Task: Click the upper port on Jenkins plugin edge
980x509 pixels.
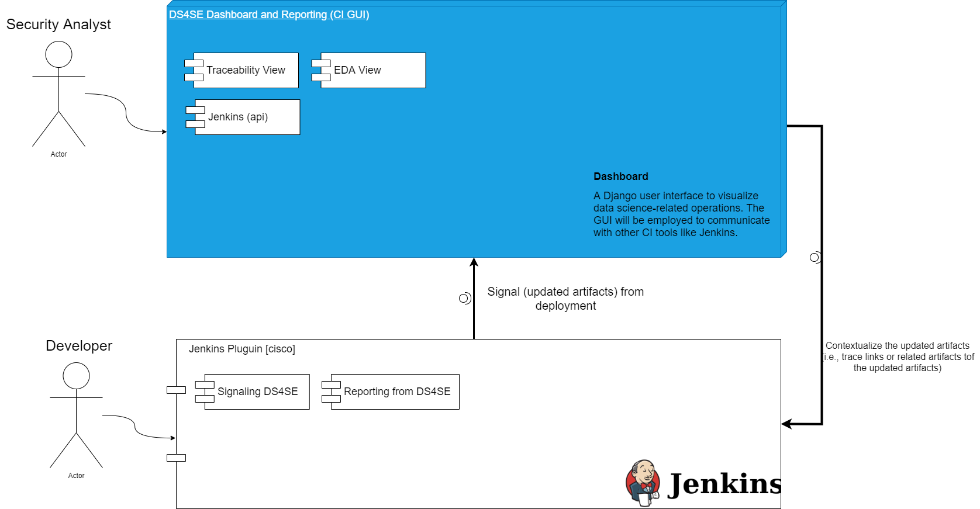Action: point(176,390)
